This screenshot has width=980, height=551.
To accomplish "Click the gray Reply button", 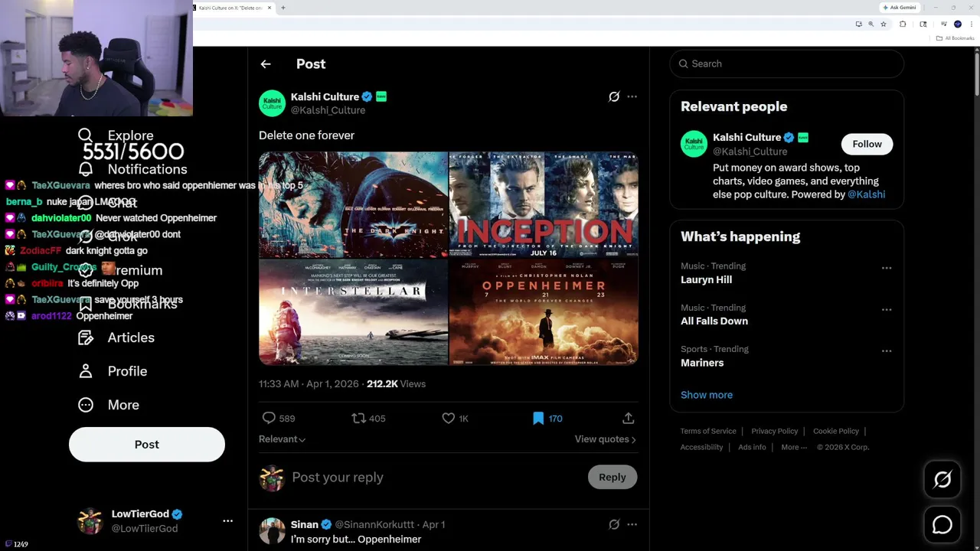I will pos(612,478).
